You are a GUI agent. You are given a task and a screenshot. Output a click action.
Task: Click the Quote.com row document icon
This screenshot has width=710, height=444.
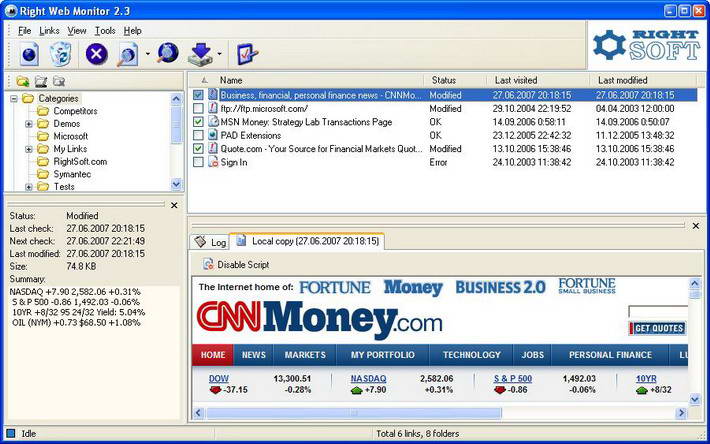point(213,148)
